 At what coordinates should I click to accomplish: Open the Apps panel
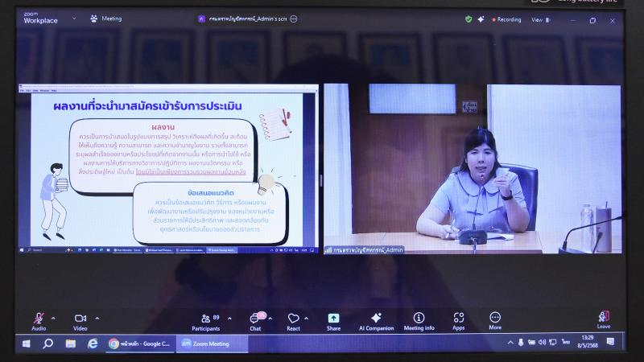pyautogui.click(x=458, y=322)
